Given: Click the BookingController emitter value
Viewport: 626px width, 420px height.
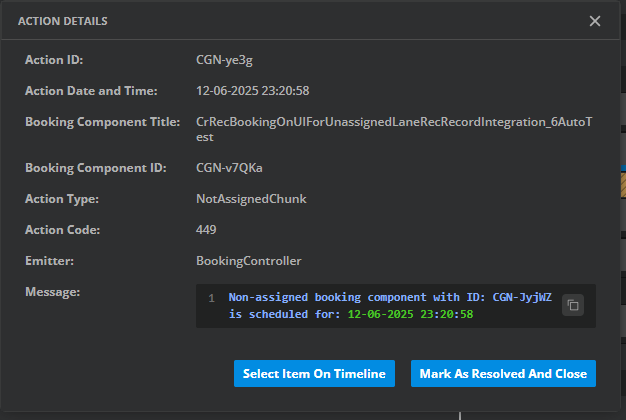Looking at the screenshot, I should tap(249, 261).
